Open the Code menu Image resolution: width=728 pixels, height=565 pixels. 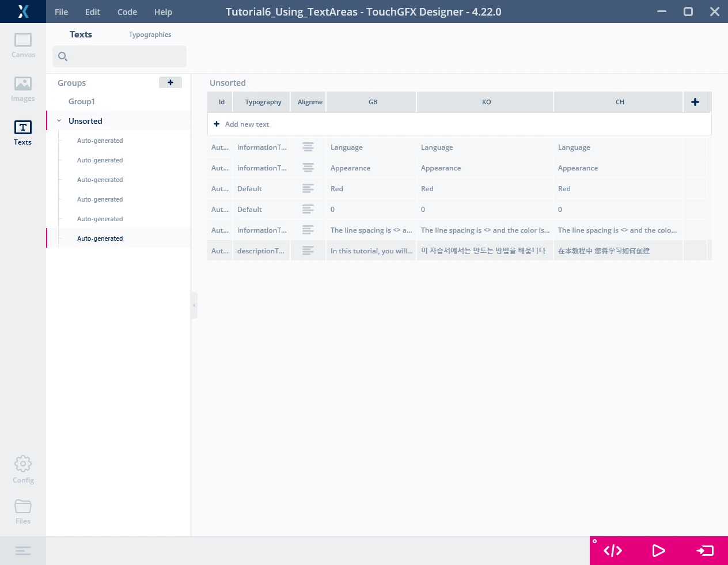point(127,12)
